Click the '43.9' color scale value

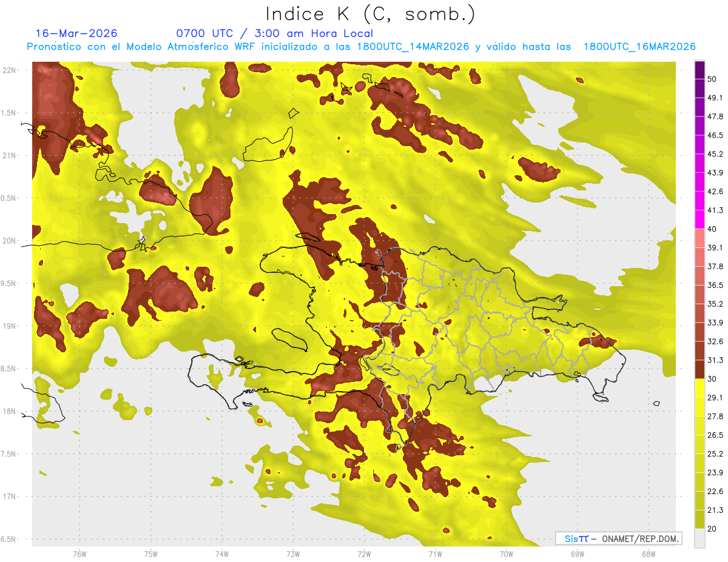pyautogui.click(x=715, y=173)
